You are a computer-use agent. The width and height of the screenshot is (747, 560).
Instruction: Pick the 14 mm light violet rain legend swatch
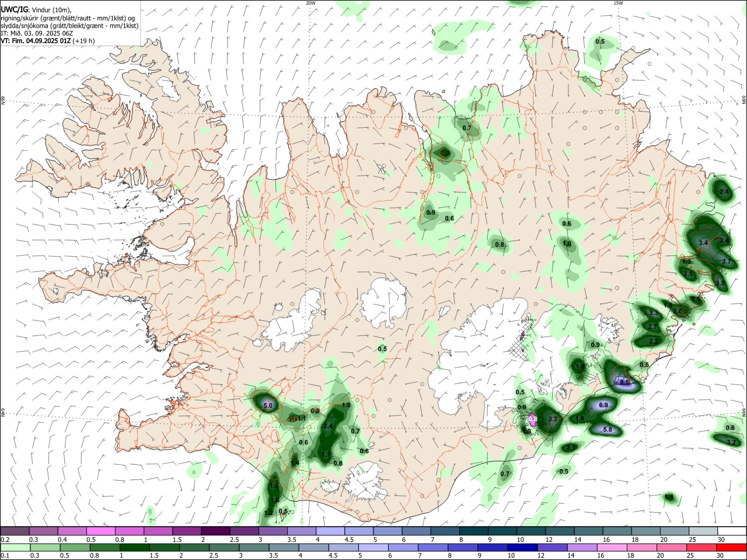pyautogui.click(x=581, y=547)
